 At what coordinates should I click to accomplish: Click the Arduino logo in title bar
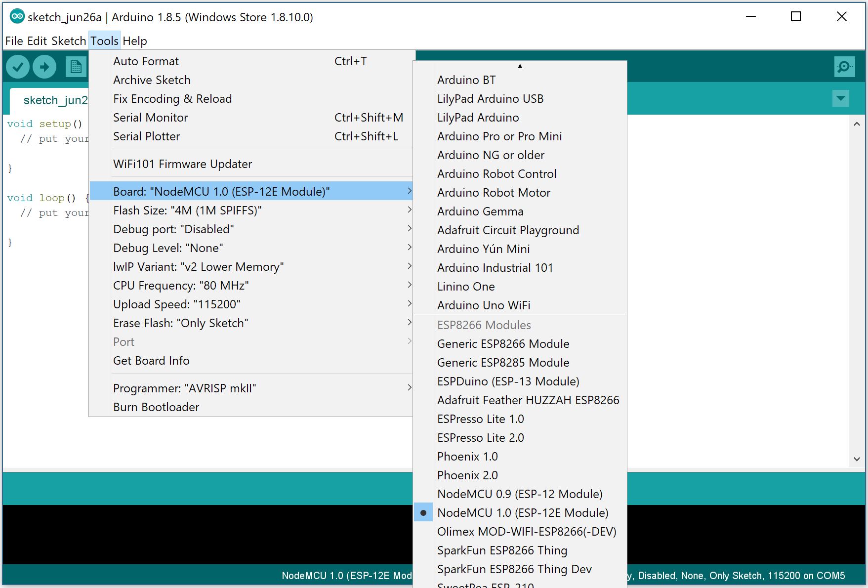[17, 16]
